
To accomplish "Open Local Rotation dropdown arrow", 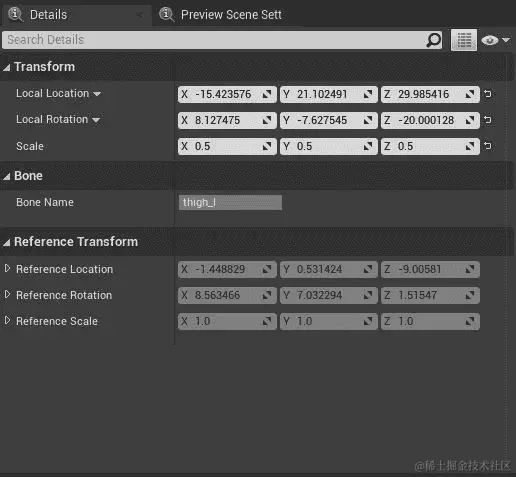I will point(96,120).
